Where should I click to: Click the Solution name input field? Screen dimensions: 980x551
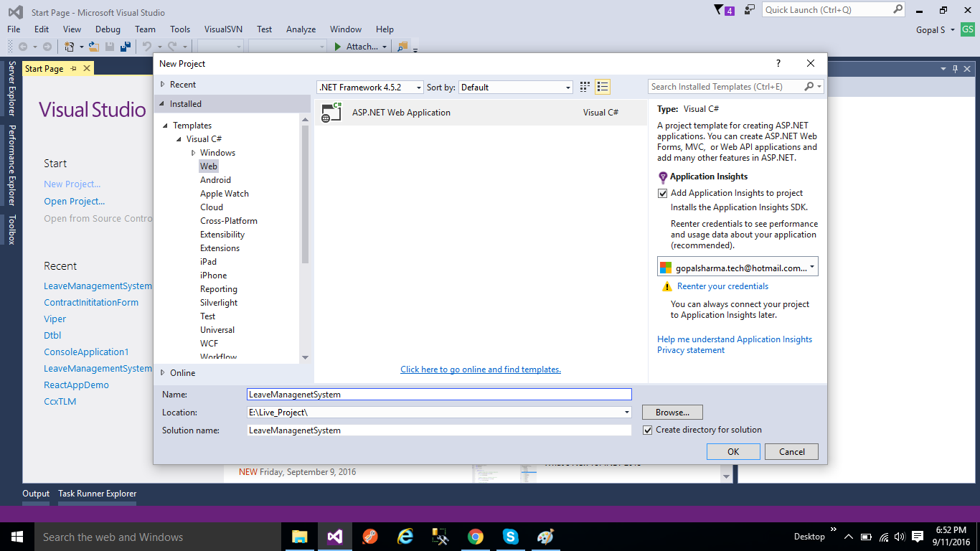439,430
